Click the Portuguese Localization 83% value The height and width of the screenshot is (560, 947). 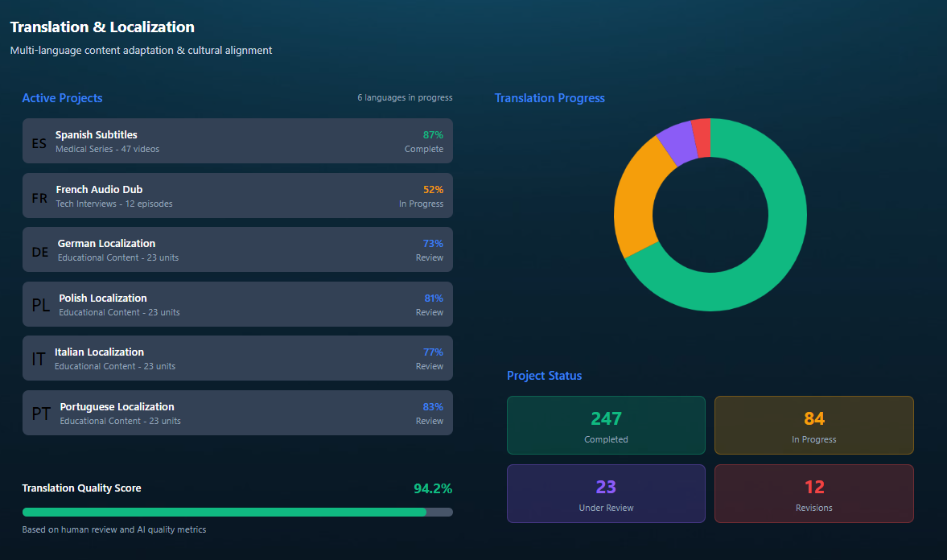tap(432, 406)
